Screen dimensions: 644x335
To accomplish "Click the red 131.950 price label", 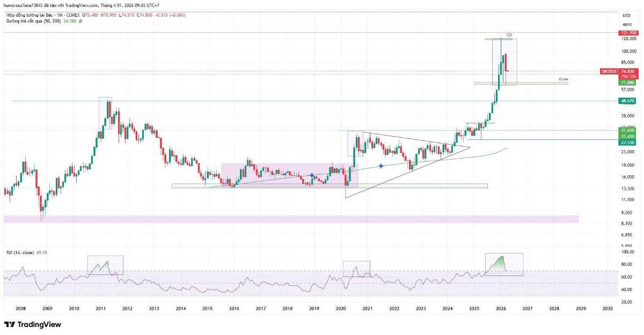I will point(628,33).
